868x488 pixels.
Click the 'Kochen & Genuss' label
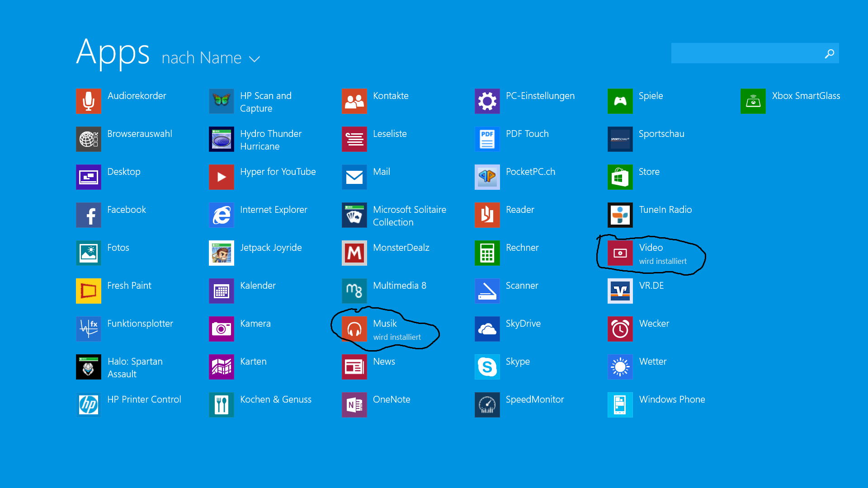pos(276,399)
